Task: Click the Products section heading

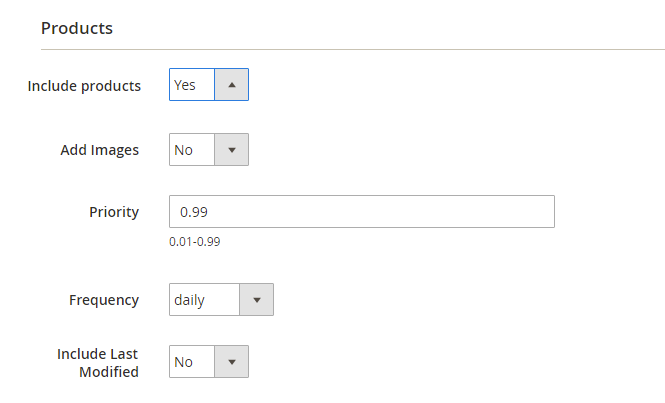Action: pyautogui.click(x=77, y=28)
